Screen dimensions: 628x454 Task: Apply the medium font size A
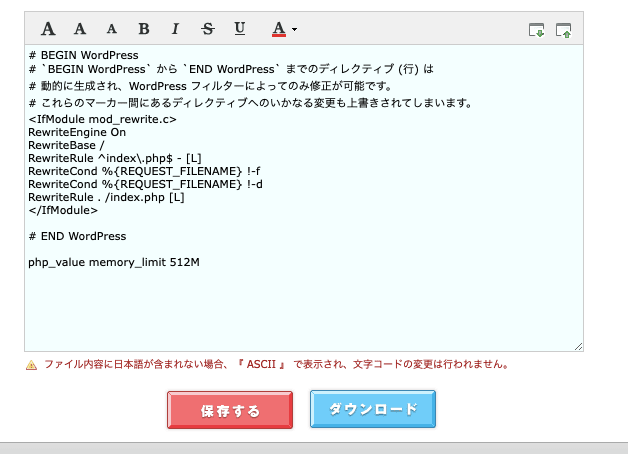80,28
